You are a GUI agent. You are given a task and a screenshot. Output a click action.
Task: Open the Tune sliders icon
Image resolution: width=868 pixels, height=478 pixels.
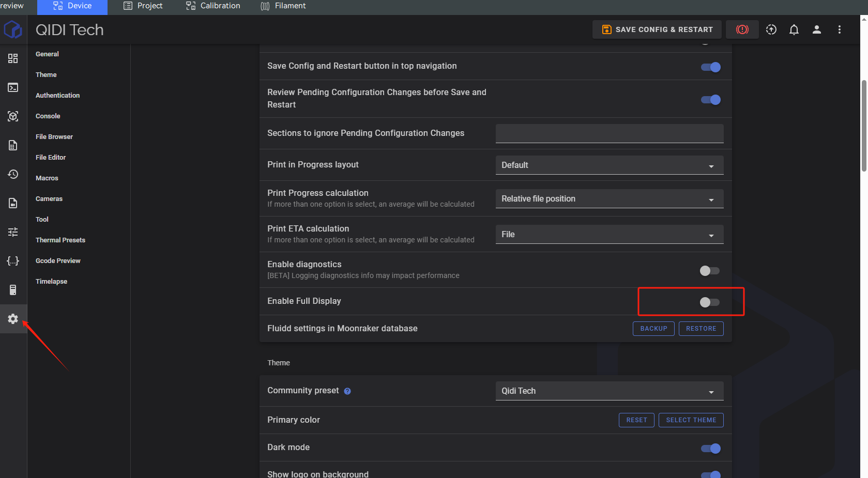(x=13, y=232)
